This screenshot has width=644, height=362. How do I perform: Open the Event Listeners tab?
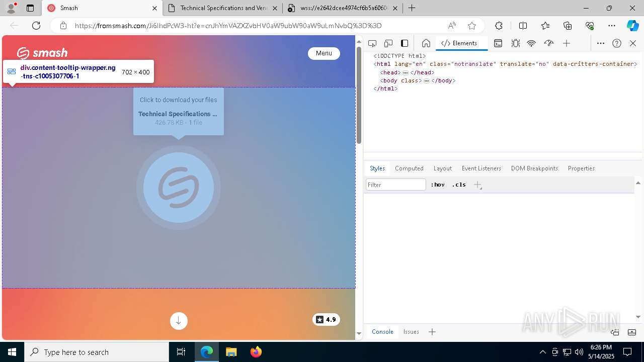coord(481,168)
